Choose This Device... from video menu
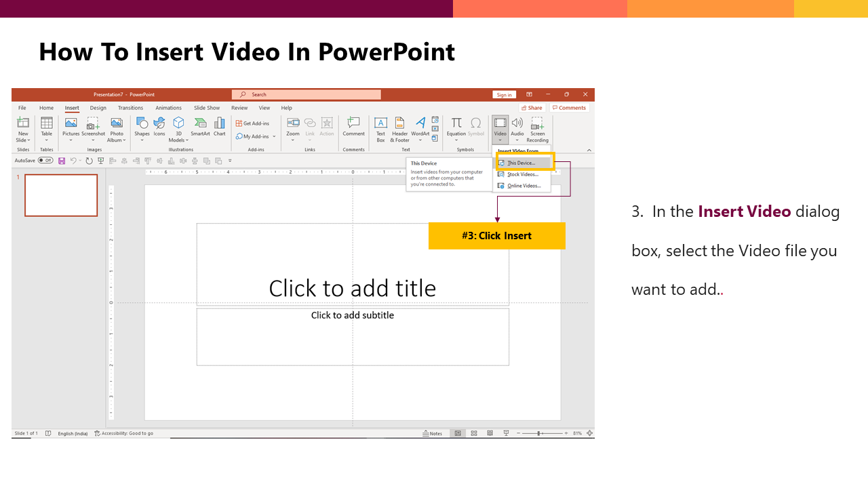Viewport: 868px width, 488px height. pos(523,163)
